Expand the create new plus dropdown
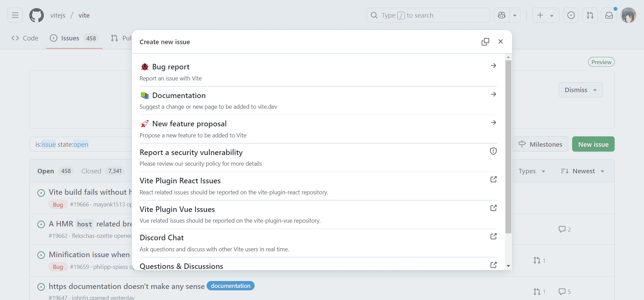Screen dimensions: 644x300 546,16
